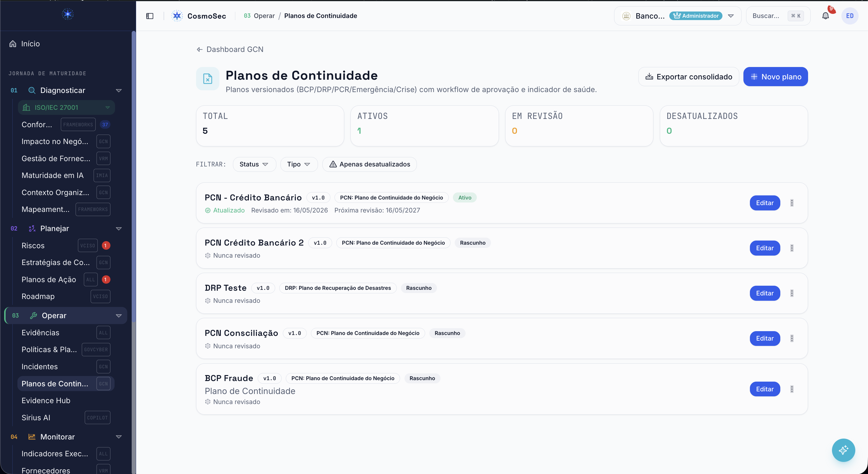
Task: Click the 'Próxima revisão: 16/05/2027' text
Action: pos(377,210)
